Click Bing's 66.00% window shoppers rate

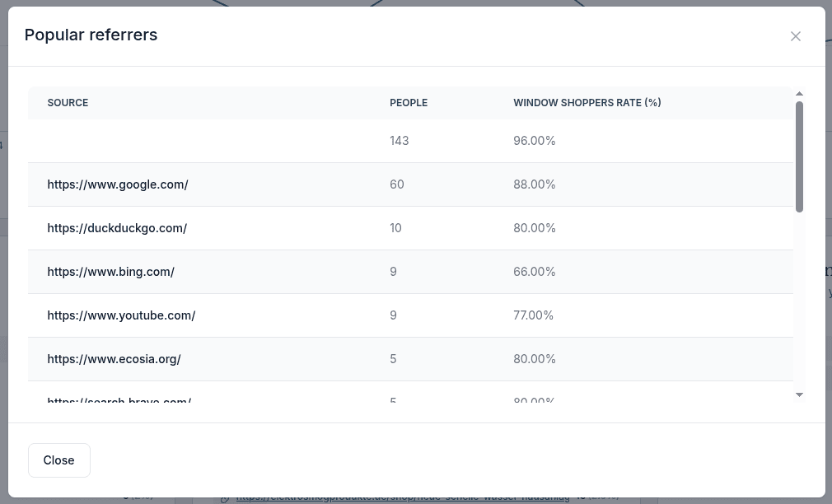[x=534, y=272]
